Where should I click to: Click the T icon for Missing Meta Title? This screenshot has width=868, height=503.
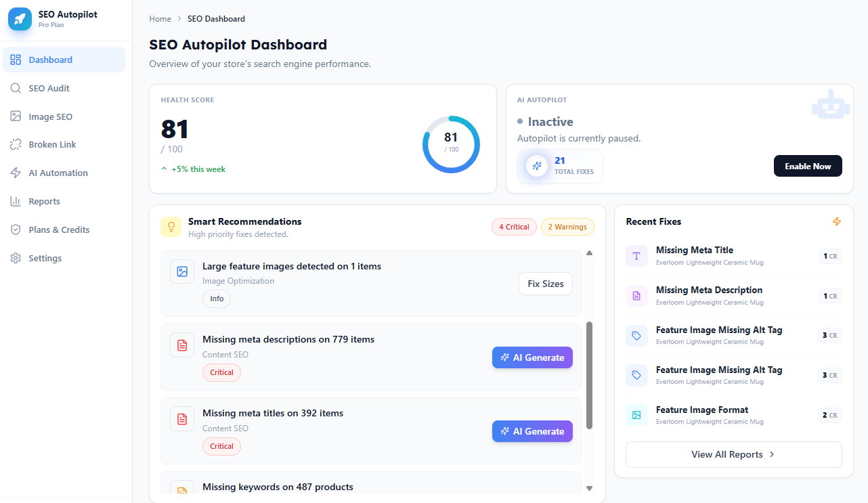(x=636, y=256)
